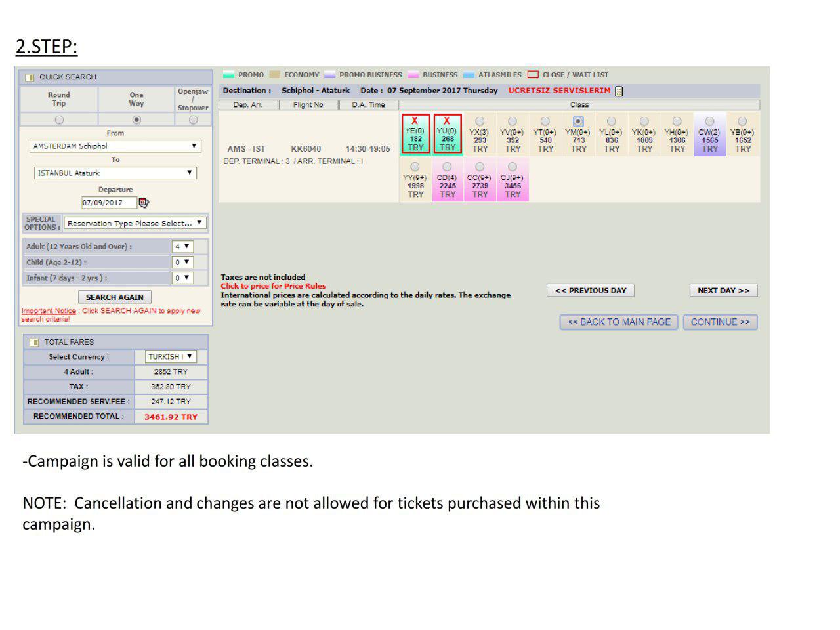
Task: Click the CONTINUE button
Action: (x=720, y=322)
